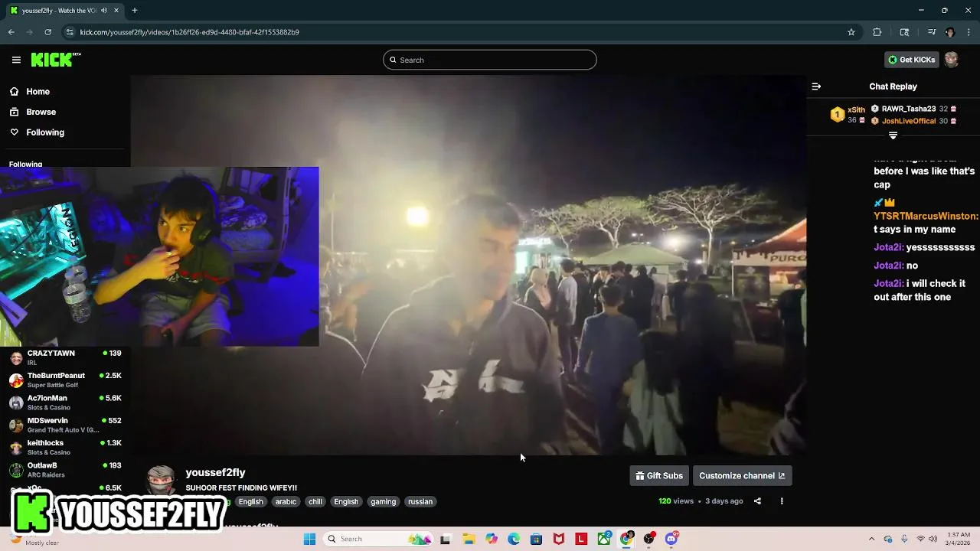Open Chrome extensions puzzle icon

[x=877, y=32]
